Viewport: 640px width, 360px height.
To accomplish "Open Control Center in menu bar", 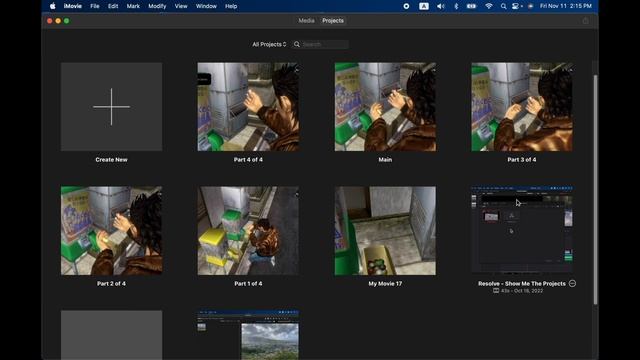I will point(517,6).
